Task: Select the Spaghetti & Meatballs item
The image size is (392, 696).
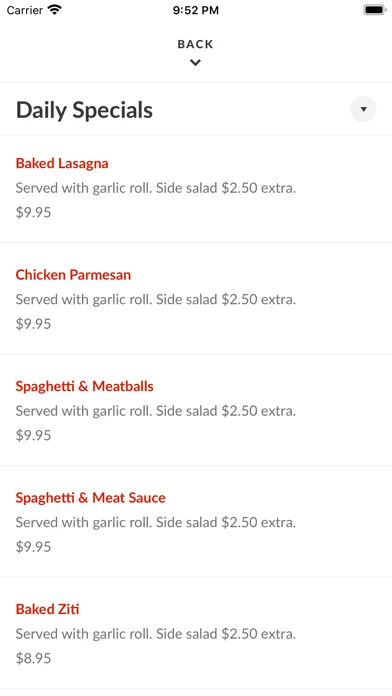Action: 196,410
